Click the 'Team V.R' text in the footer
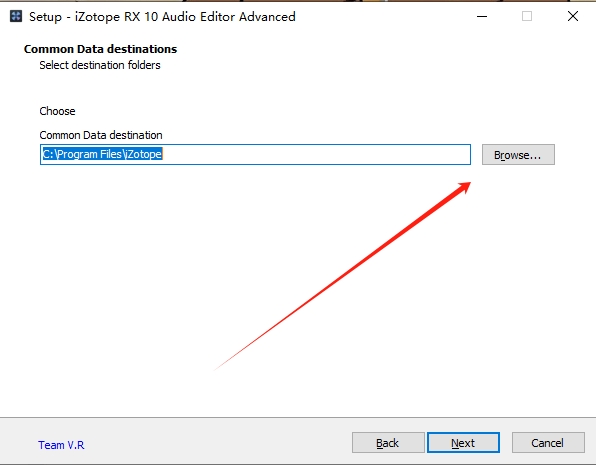 click(x=61, y=445)
